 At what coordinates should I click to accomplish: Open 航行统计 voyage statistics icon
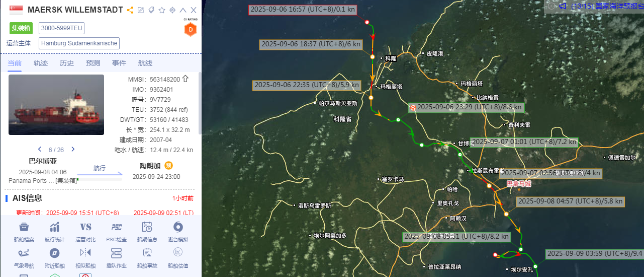(55, 227)
